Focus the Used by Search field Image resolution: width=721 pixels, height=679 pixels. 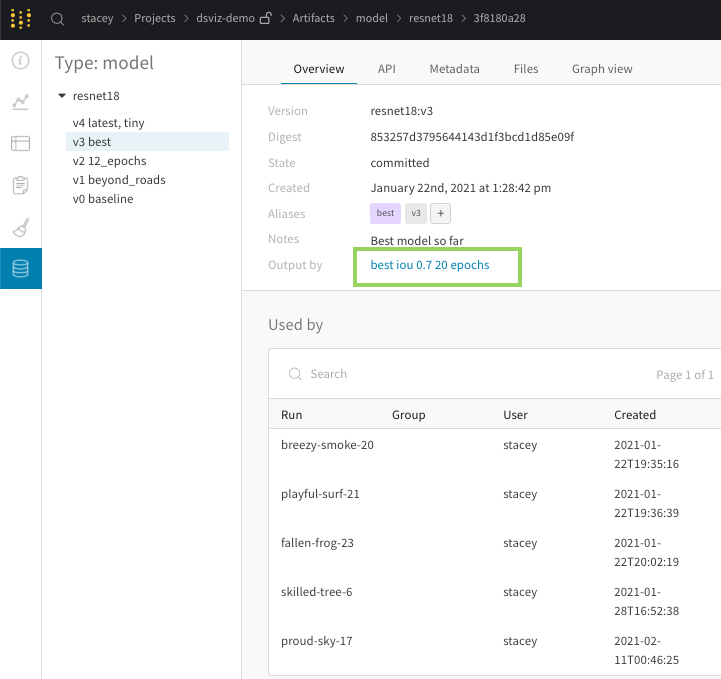pyautogui.click(x=328, y=374)
